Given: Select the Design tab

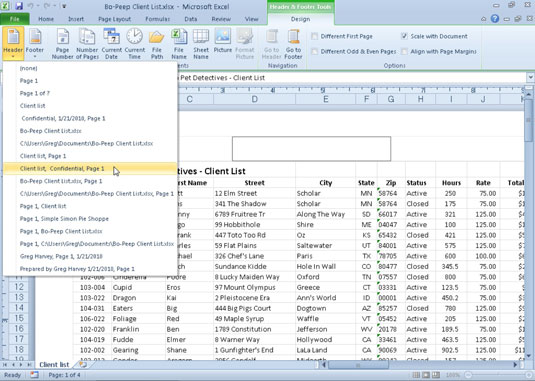Looking at the screenshot, I should [301, 19].
